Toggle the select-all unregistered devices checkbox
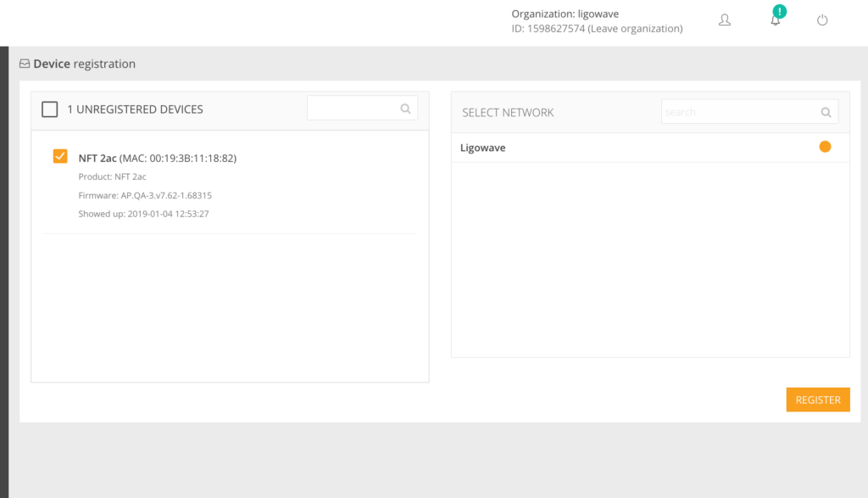Image resolution: width=868 pixels, height=498 pixels. [x=49, y=109]
